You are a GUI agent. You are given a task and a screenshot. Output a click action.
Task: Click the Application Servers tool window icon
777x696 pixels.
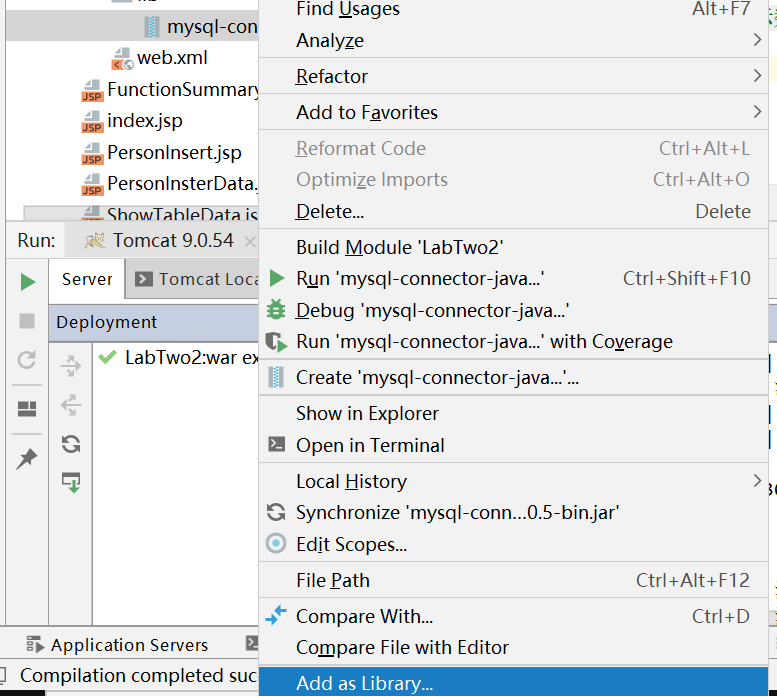coord(35,644)
